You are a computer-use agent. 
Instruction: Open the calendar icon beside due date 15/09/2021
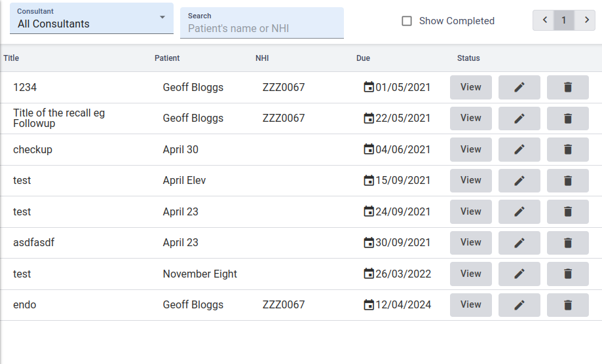(369, 180)
